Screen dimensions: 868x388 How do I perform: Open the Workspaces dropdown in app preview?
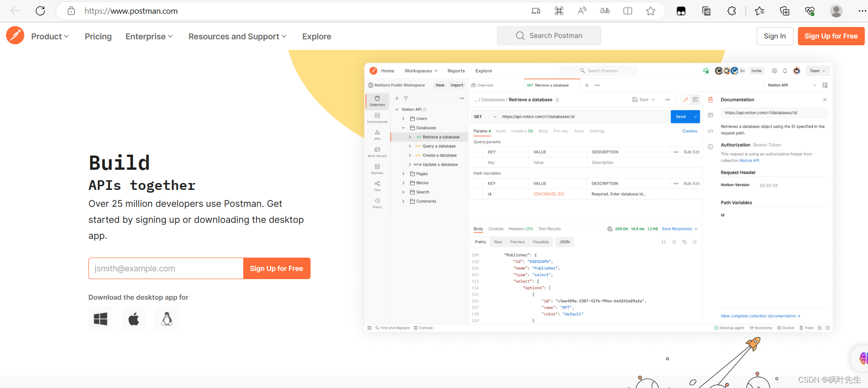pyautogui.click(x=421, y=71)
